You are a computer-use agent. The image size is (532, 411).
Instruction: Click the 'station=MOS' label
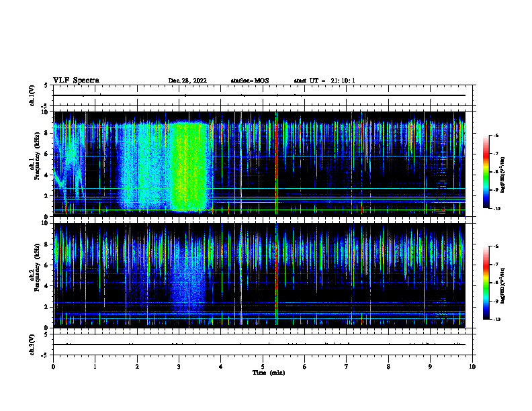click(x=250, y=81)
